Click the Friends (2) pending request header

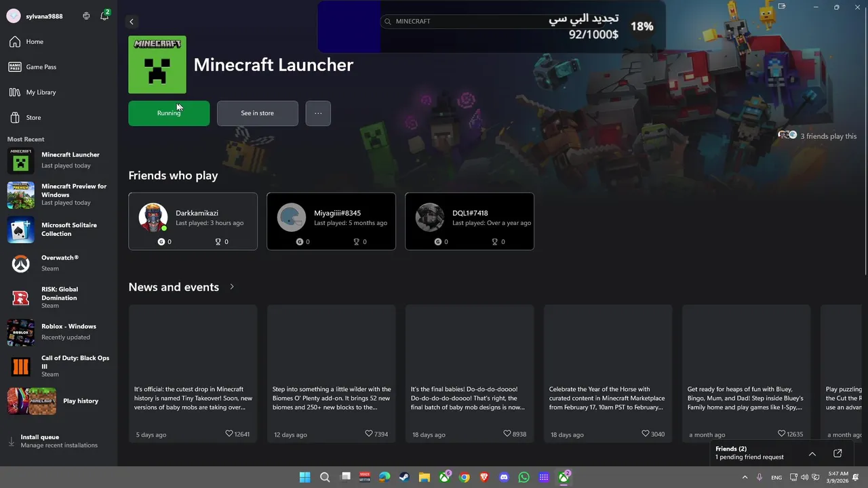point(749,453)
